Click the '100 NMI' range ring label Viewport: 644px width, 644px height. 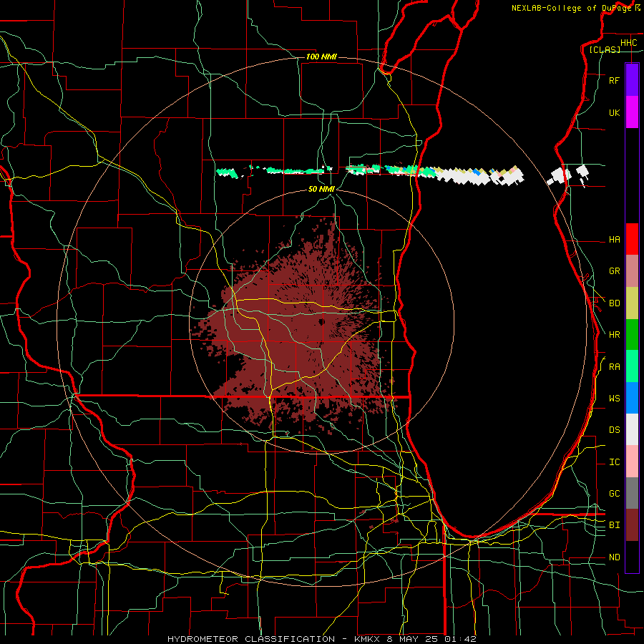pos(321,57)
